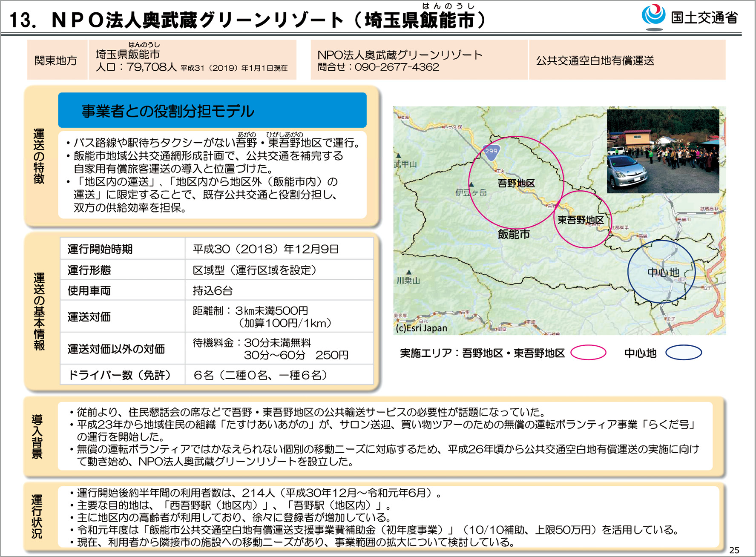
Task: Click the bullet starting 運行開始後約半年間の利用者数
Action: coord(257,493)
